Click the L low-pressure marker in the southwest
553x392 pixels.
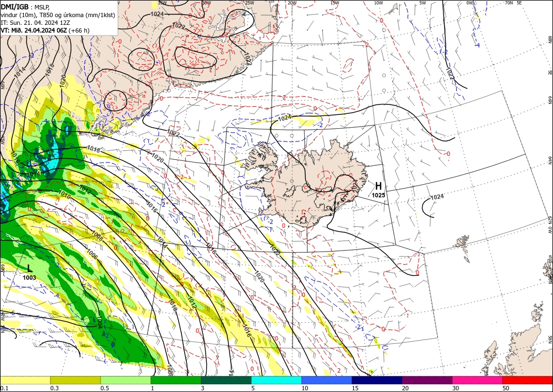(30, 268)
